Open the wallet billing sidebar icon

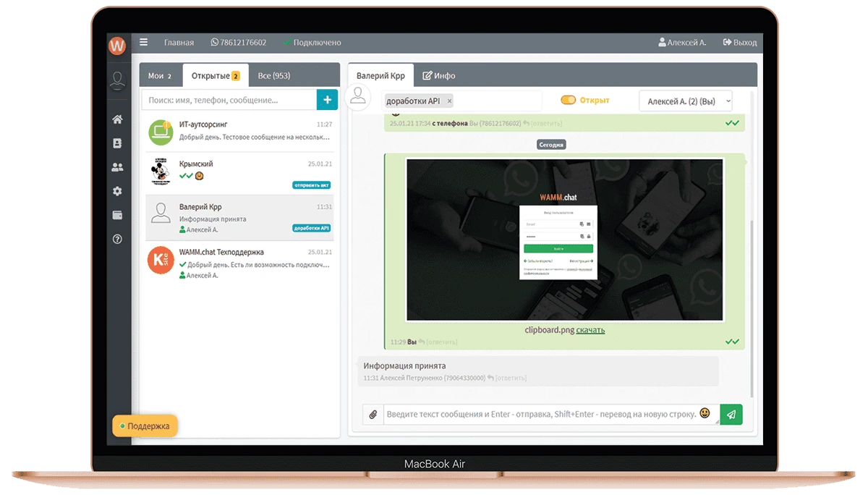click(x=117, y=215)
